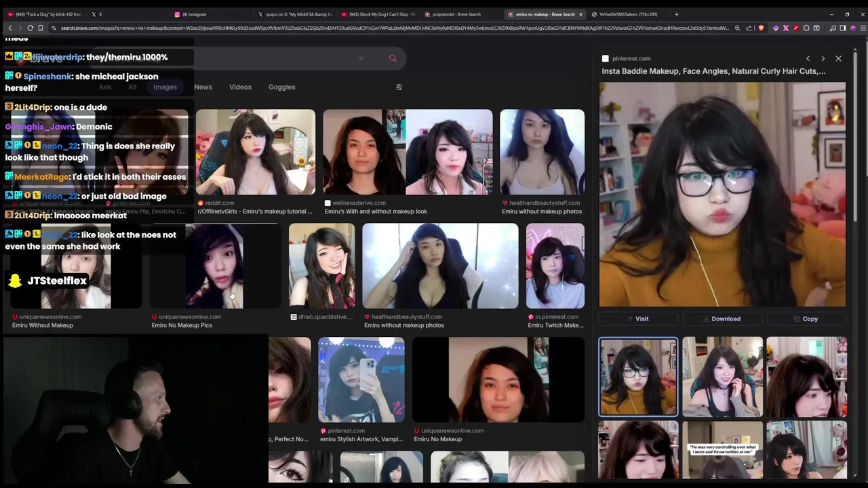Screen dimensions: 868x488
Task: Go back using browser back arrow
Action: (x=10, y=28)
